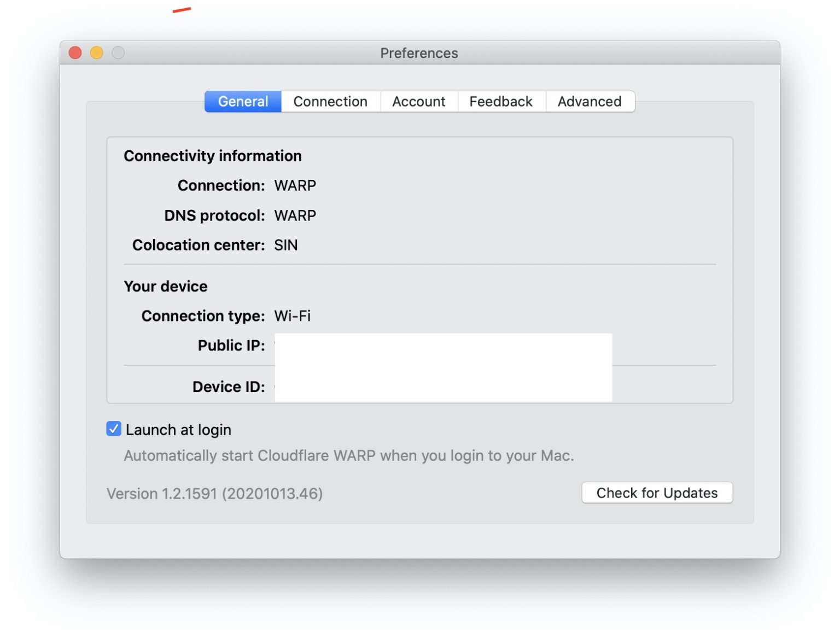The width and height of the screenshot is (840, 638).
Task: Toggle the Launch at login checkbox
Action: pos(113,429)
